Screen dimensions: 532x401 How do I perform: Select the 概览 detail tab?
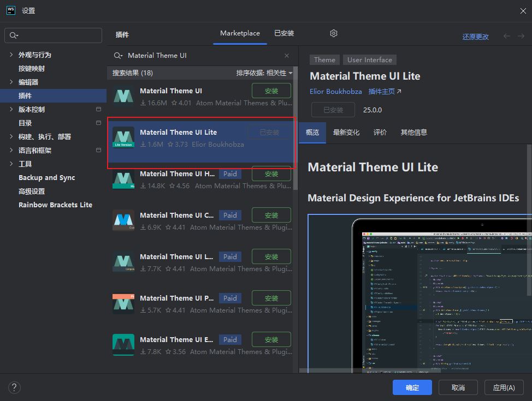(312, 133)
